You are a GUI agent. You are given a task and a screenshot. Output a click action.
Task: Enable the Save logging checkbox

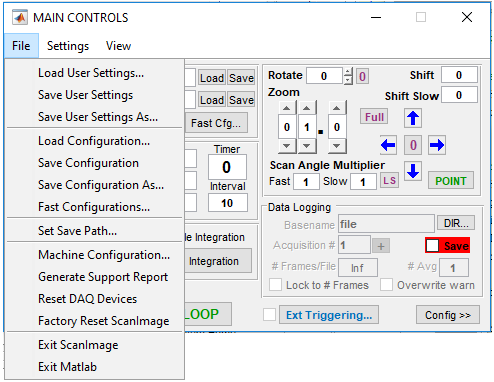tap(433, 246)
